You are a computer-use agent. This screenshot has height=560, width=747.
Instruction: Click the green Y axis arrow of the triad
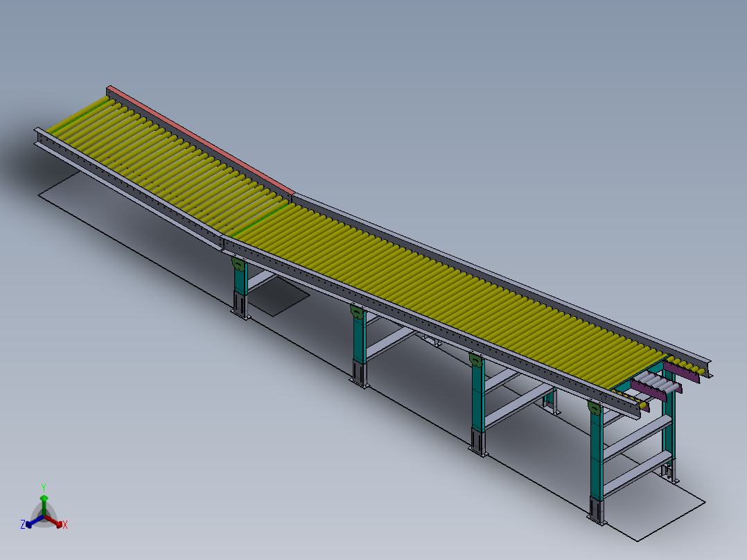click(44, 503)
